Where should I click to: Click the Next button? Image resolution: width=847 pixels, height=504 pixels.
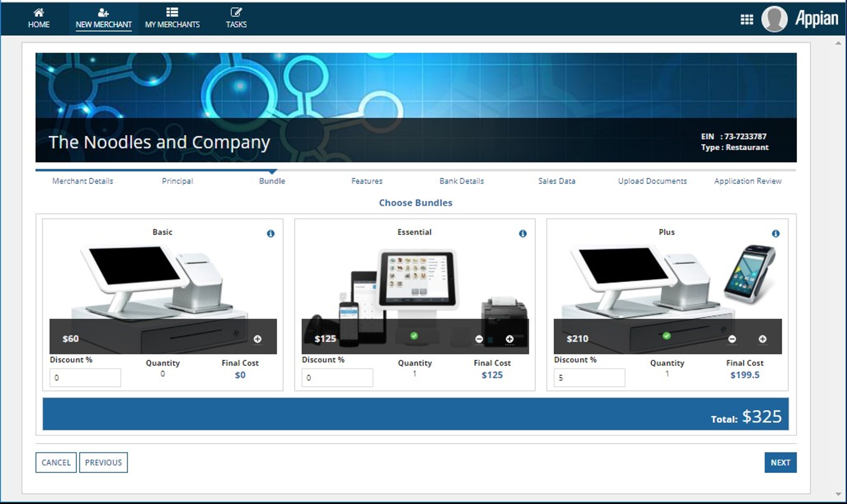pos(780,462)
